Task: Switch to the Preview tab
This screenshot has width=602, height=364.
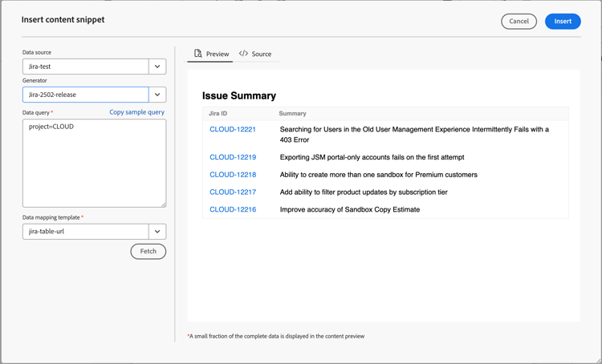Action: (x=210, y=54)
